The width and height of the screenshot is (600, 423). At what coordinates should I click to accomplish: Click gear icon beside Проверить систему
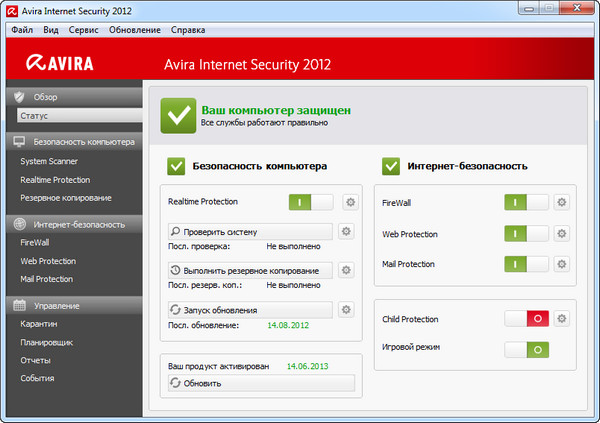click(346, 231)
